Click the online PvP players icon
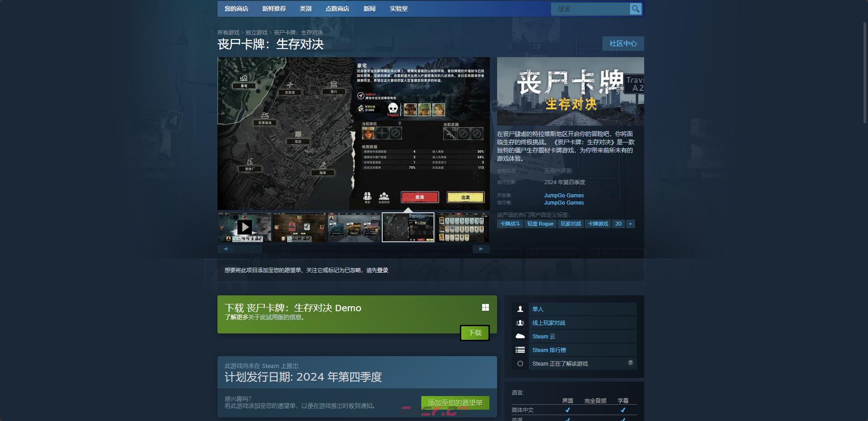The width and height of the screenshot is (868, 421). click(520, 323)
